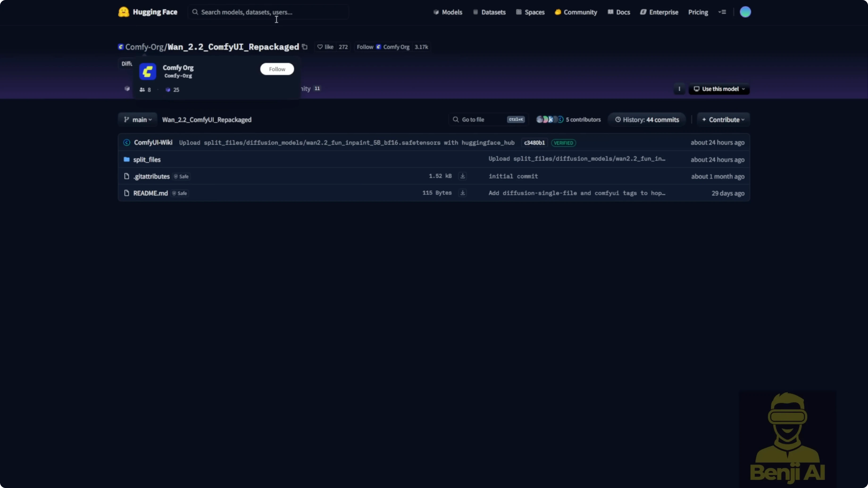
Task: Open the Contribute dropdown
Action: click(x=723, y=120)
